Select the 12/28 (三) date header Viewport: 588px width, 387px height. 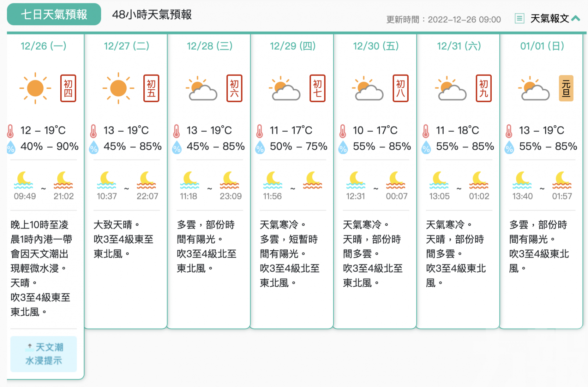[209, 46]
